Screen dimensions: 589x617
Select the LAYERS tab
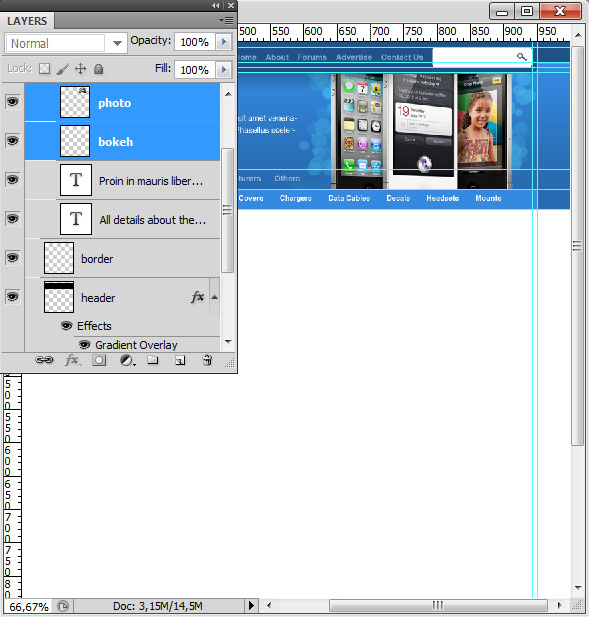(x=27, y=21)
